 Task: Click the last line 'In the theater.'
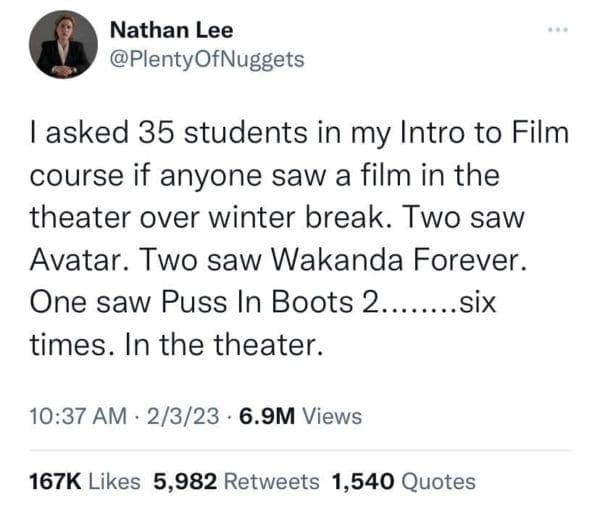[224, 345]
